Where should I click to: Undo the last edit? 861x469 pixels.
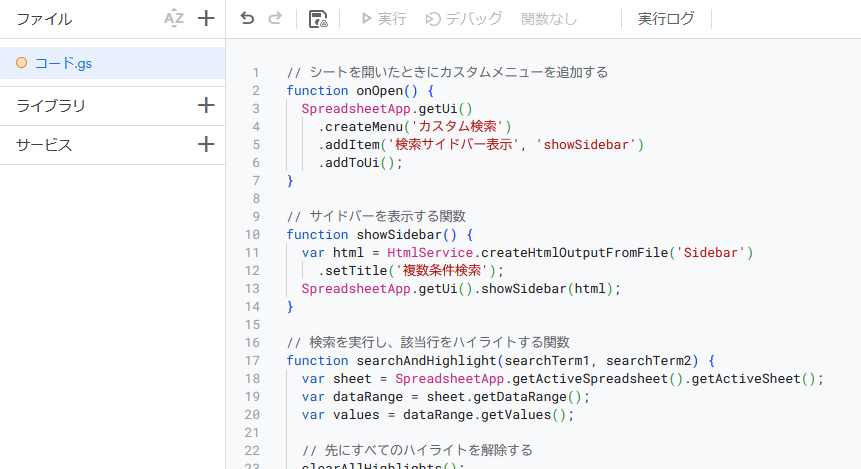247,19
